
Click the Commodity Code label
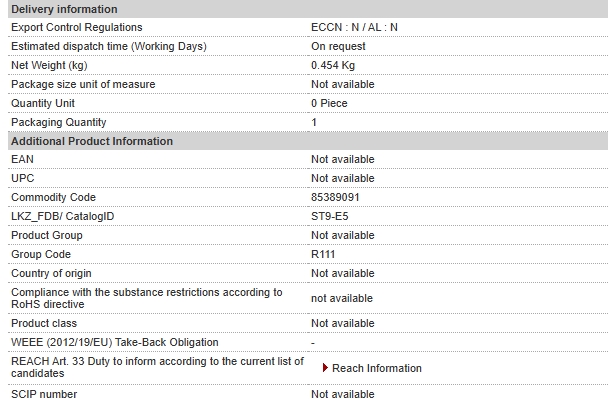click(54, 197)
